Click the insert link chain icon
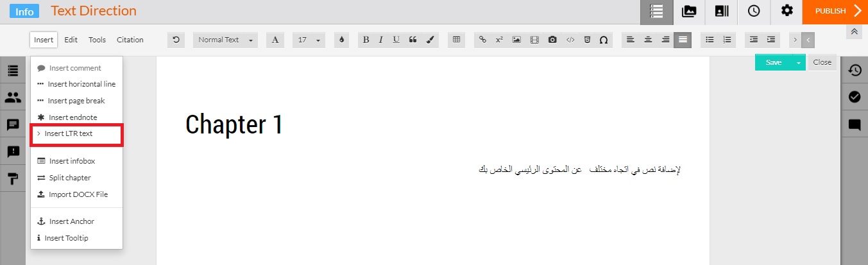Image resolution: width=868 pixels, height=265 pixels. coord(483,40)
